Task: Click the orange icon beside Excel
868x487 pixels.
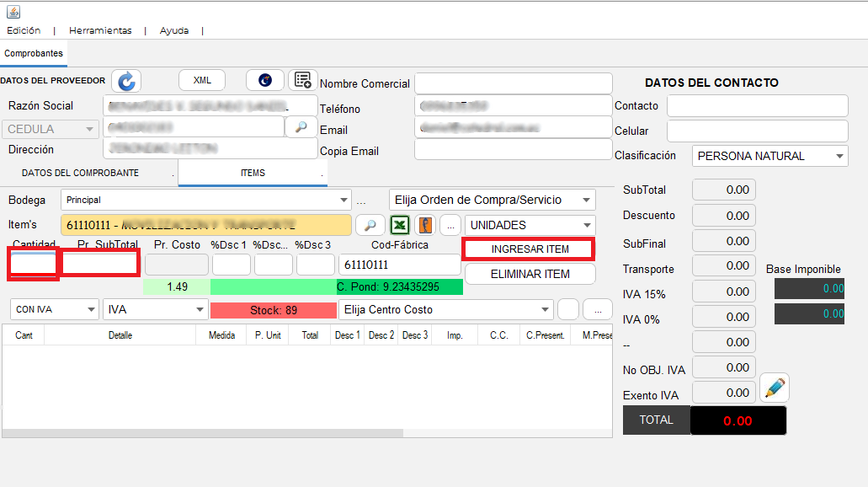Action: (x=425, y=225)
